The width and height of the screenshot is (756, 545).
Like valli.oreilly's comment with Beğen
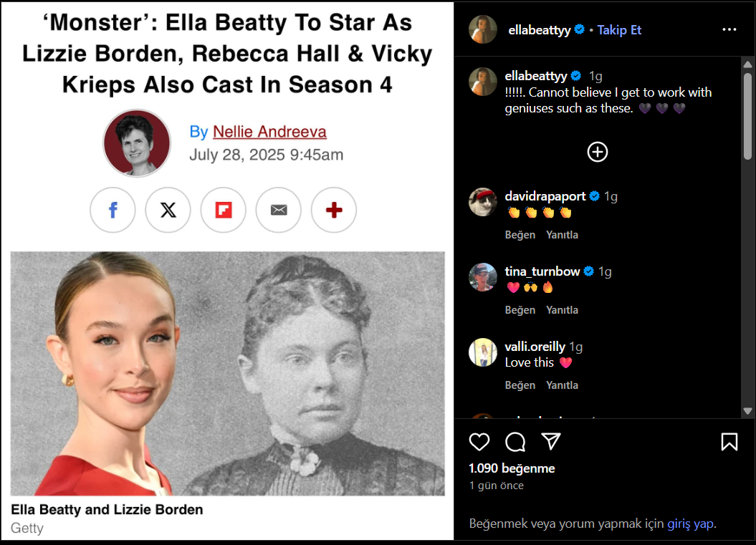coord(520,385)
